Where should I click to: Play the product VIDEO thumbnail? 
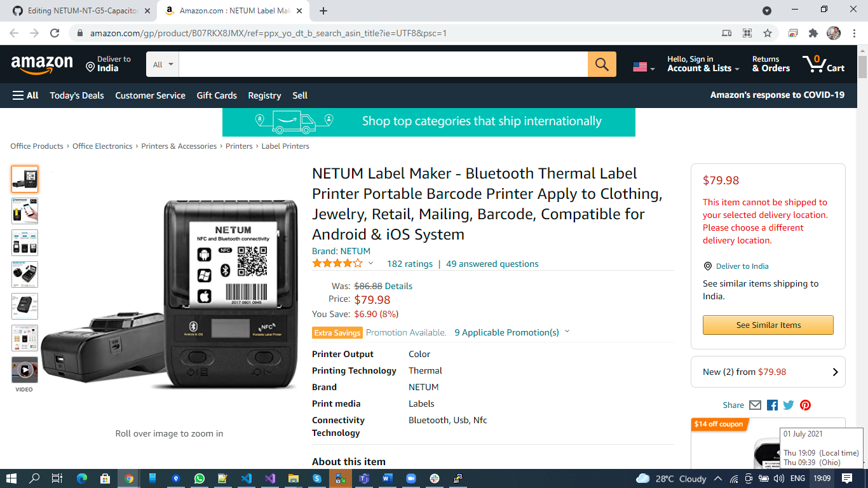[x=25, y=370]
